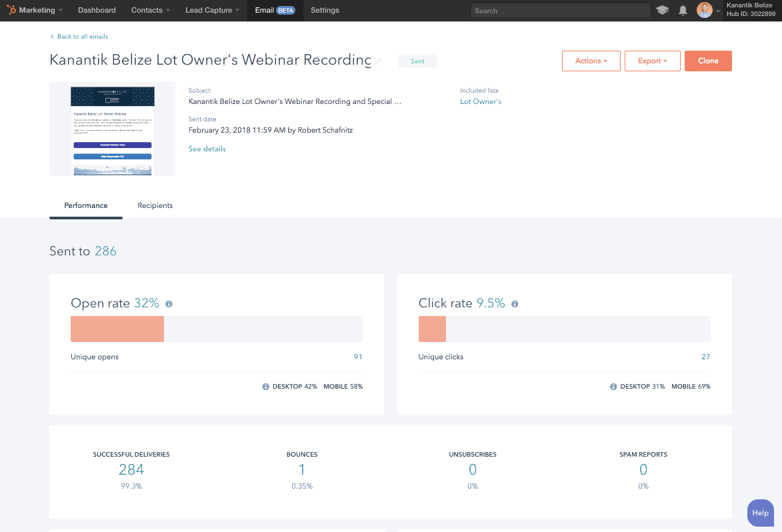
Task: Switch to the Recipients tab
Action: (155, 205)
